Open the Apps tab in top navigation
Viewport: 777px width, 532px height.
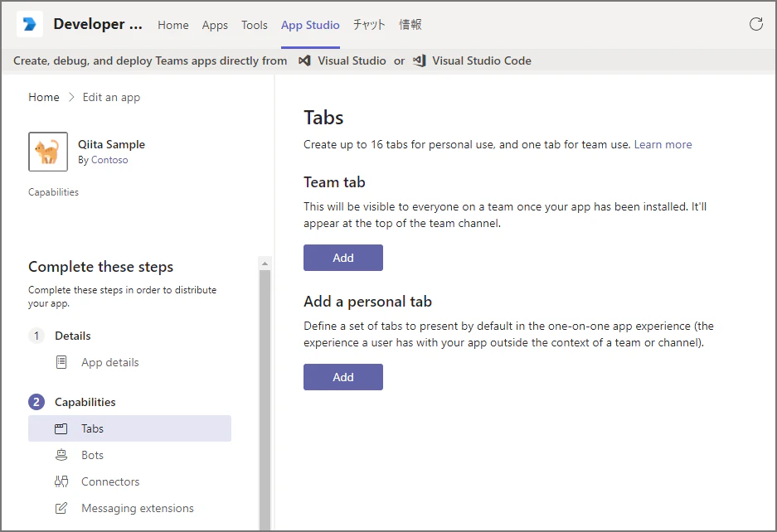(x=215, y=25)
